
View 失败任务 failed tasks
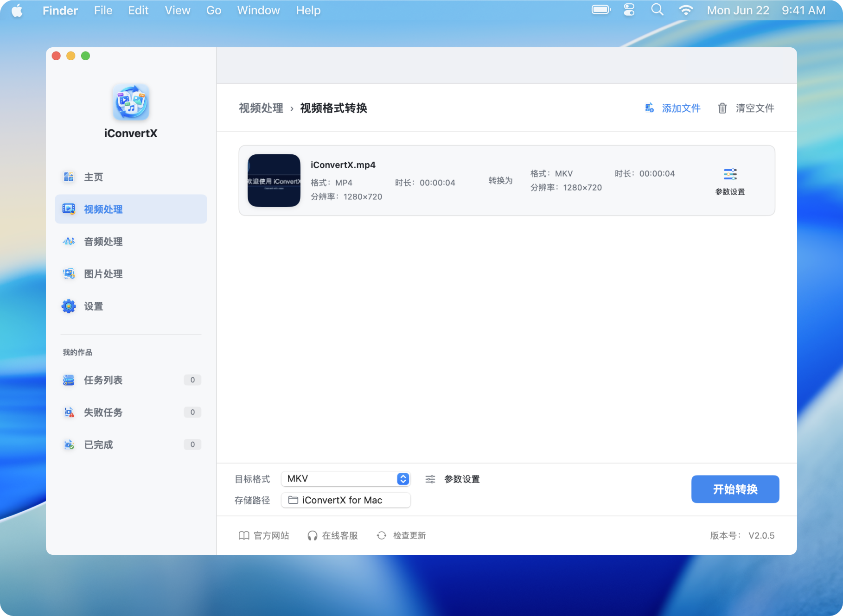(x=131, y=413)
